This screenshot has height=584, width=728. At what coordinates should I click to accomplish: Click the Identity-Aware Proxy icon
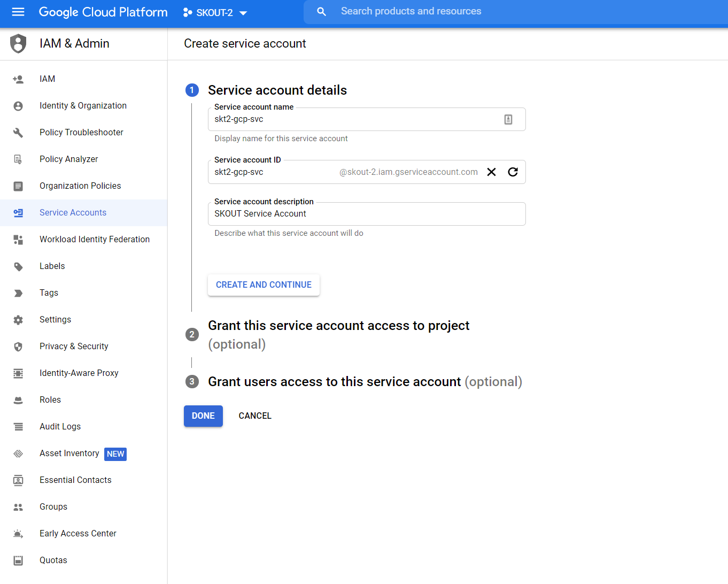(x=18, y=373)
